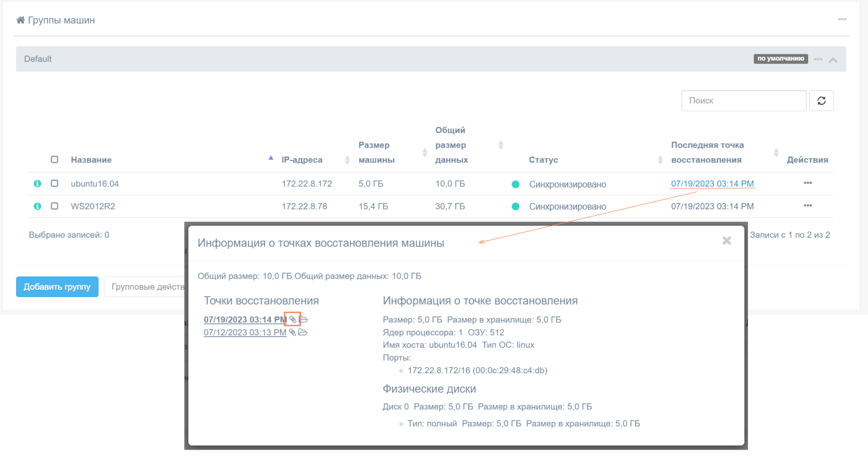Open the Default group ellipsis menu
The image size is (868, 459).
pos(818,59)
